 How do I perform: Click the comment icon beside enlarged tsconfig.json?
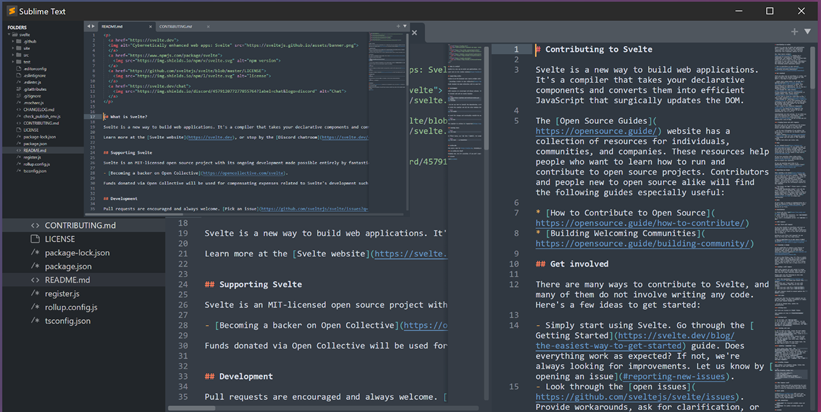[x=35, y=321]
